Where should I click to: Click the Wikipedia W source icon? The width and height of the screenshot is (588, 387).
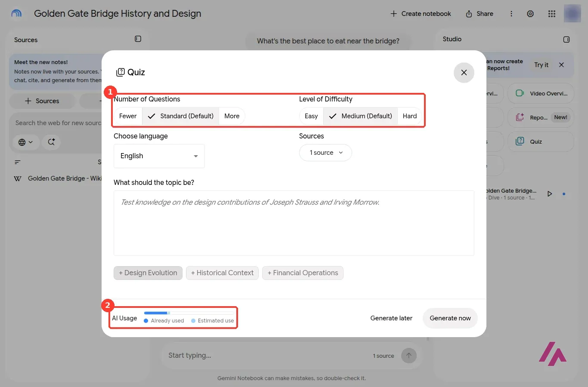pos(18,178)
